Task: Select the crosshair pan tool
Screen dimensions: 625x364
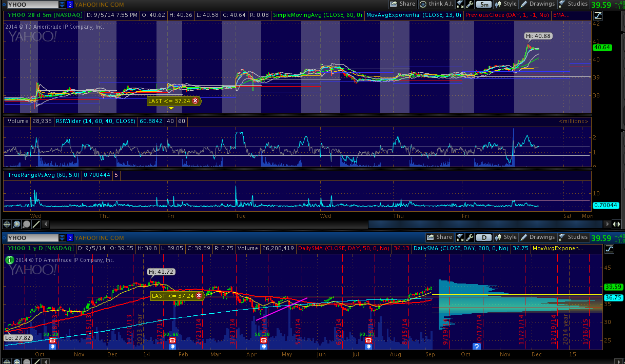Action: 7,224
